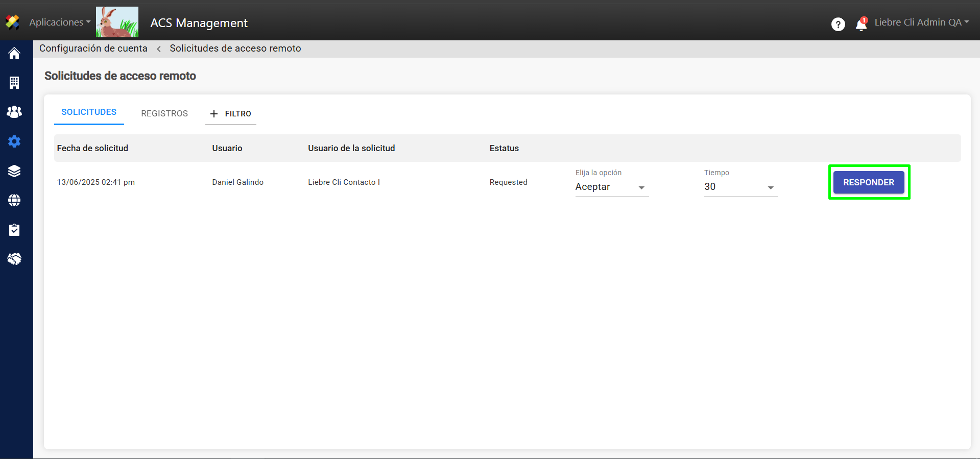Viewport: 980px width, 459px height.
Task: Add a filter with the Filtro button
Action: pyautogui.click(x=231, y=114)
